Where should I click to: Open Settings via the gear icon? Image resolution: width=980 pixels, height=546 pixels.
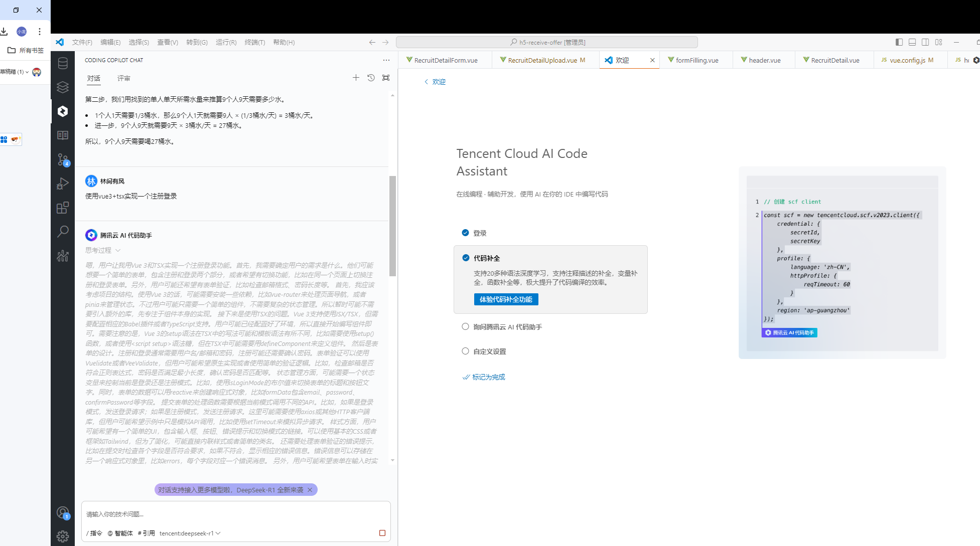63,536
